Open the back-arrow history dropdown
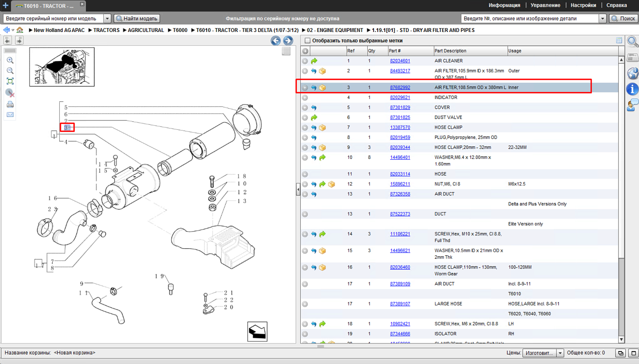Screen dimensions: 639x364 click(13, 30)
